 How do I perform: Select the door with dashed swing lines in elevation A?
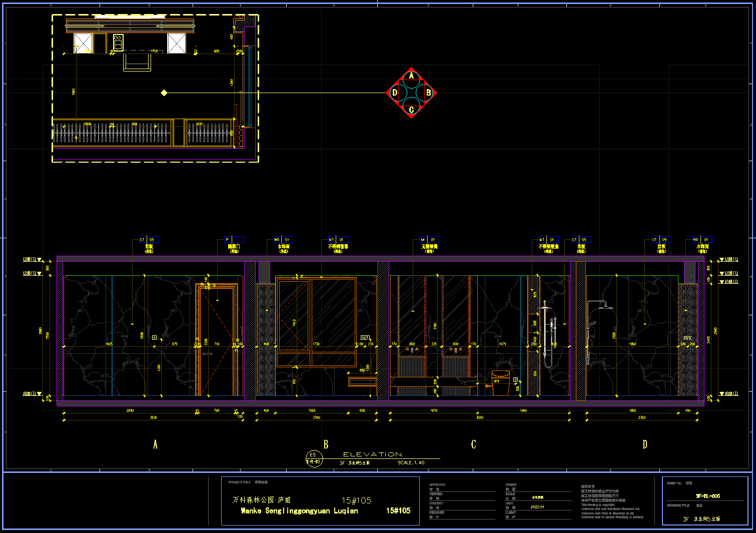(x=217, y=339)
